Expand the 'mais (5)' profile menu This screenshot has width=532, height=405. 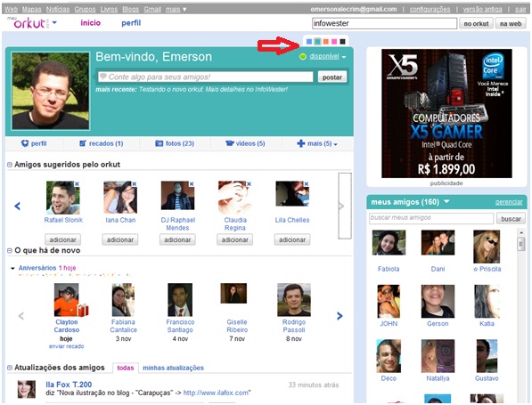tap(317, 143)
